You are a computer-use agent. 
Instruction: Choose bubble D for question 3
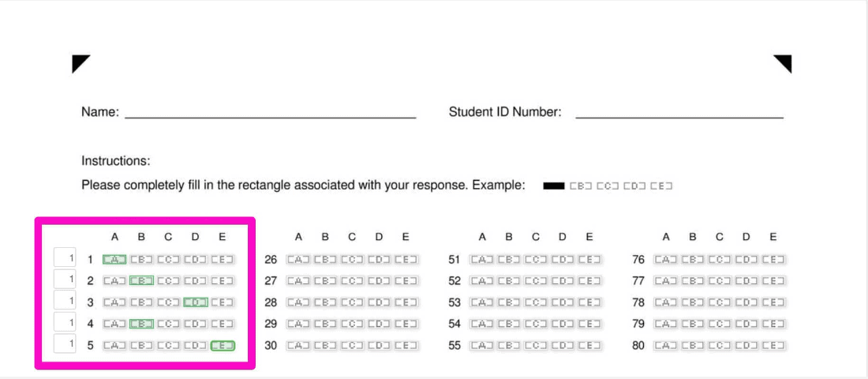(195, 302)
